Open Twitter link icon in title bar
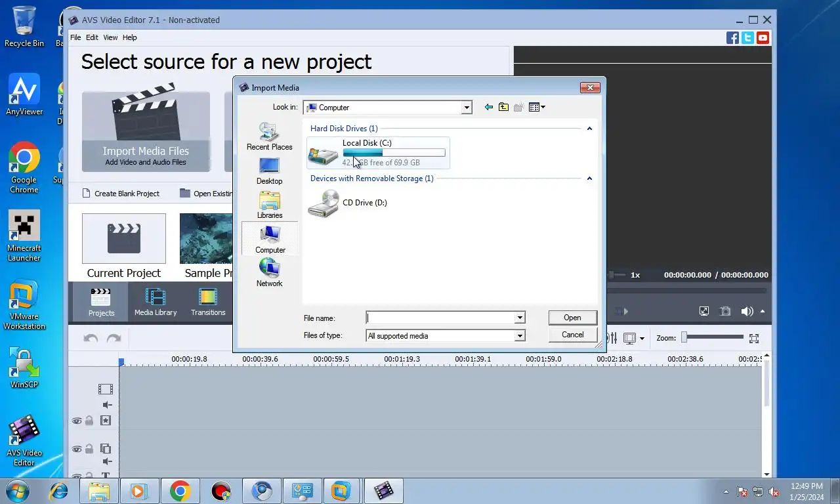Image resolution: width=840 pixels, height=504 pixels. 747,38
